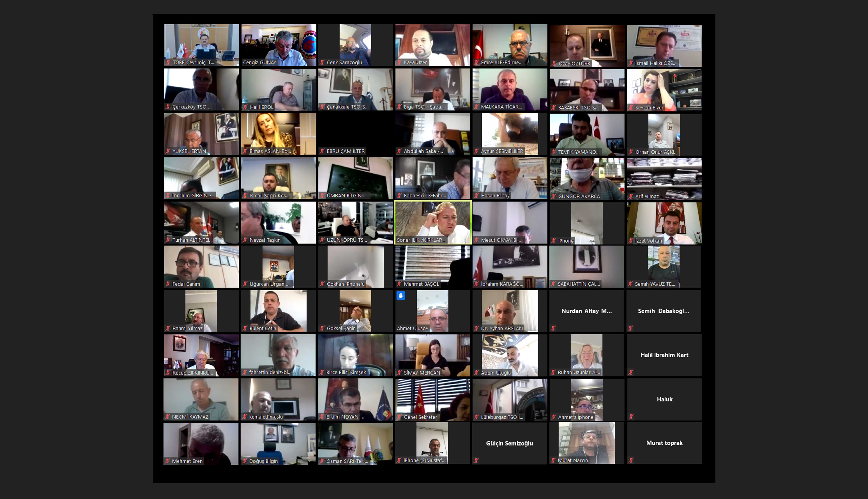This screenshot has height=499, width=868.
Task: Select the Biga TSO - Şada... video tile
Action: click(433, 89)
